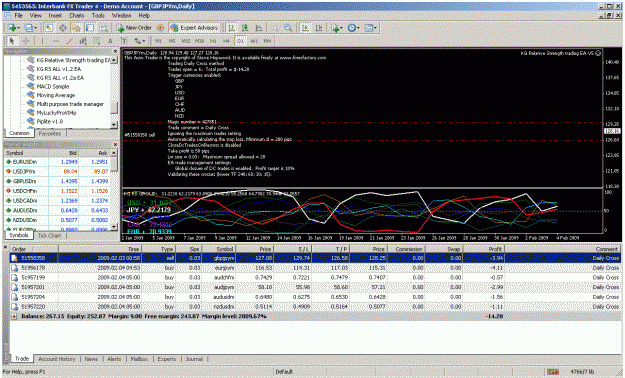Viewport: 625px width, 378px height.
Task: Zoom out on the chart
Action: [x=288, y=28]
